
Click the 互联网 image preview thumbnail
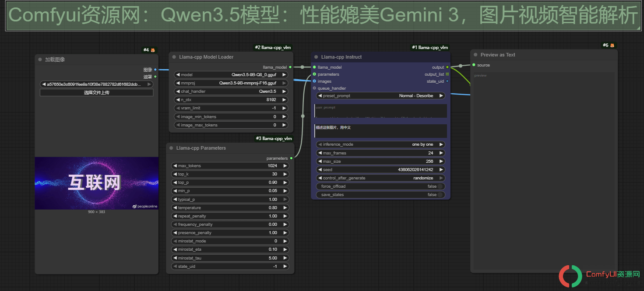(x=97, y=183)
